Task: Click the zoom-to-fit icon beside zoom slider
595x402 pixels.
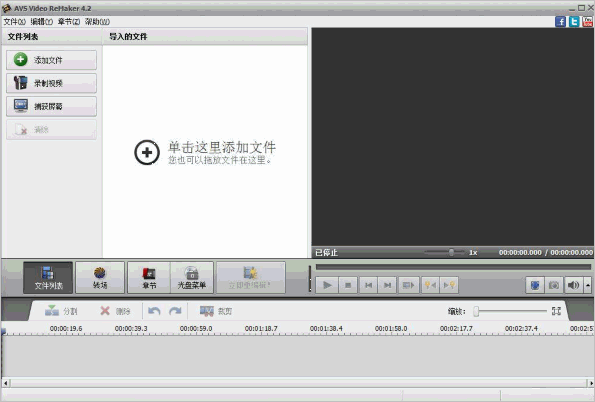Action: point(556,311)
